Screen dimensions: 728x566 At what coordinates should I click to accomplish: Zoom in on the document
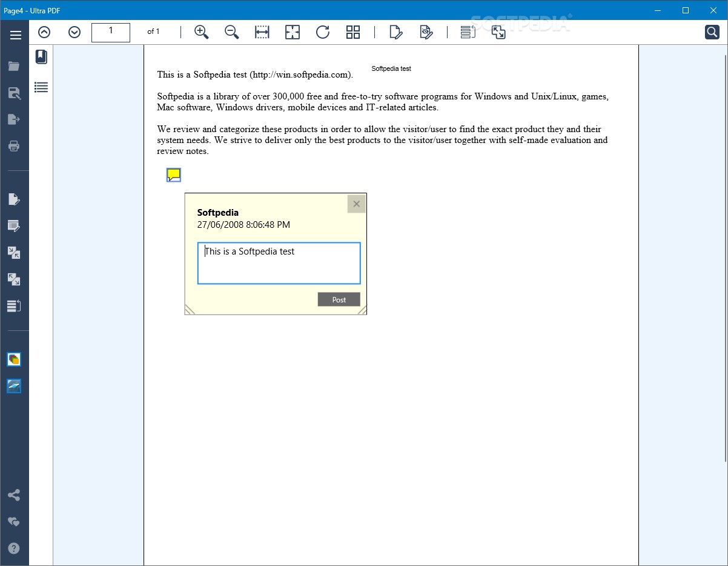pyautogui.click(x=201, y=32)
